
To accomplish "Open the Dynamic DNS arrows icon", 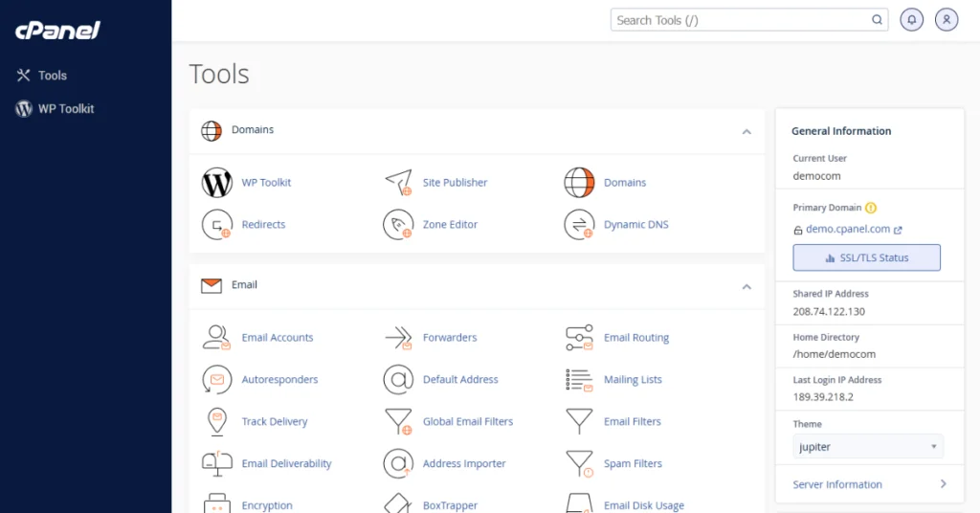I will tap(579, 224).
